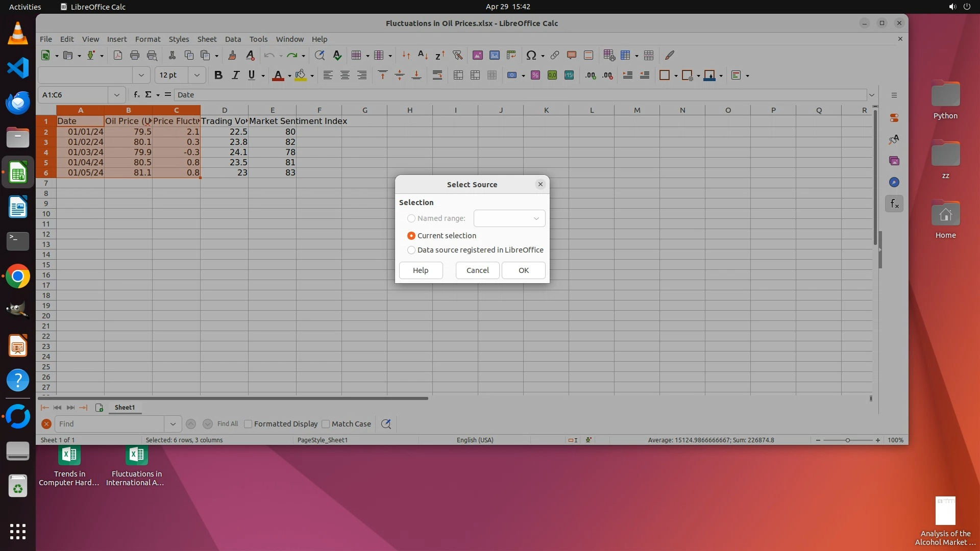The width and height of the screenshot is (980, 551).
Task: Click the AutoFilter funnel icon
Action: [x=457, y=55]
